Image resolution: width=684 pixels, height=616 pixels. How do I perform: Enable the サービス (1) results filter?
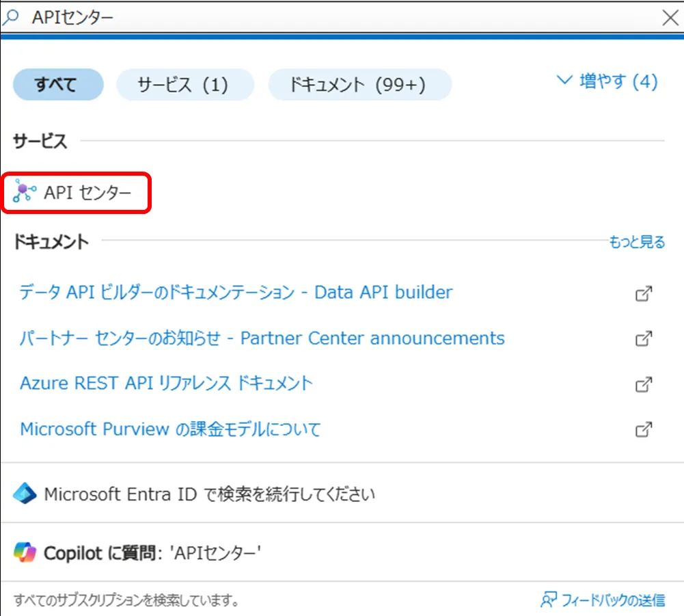coord(184,84)
